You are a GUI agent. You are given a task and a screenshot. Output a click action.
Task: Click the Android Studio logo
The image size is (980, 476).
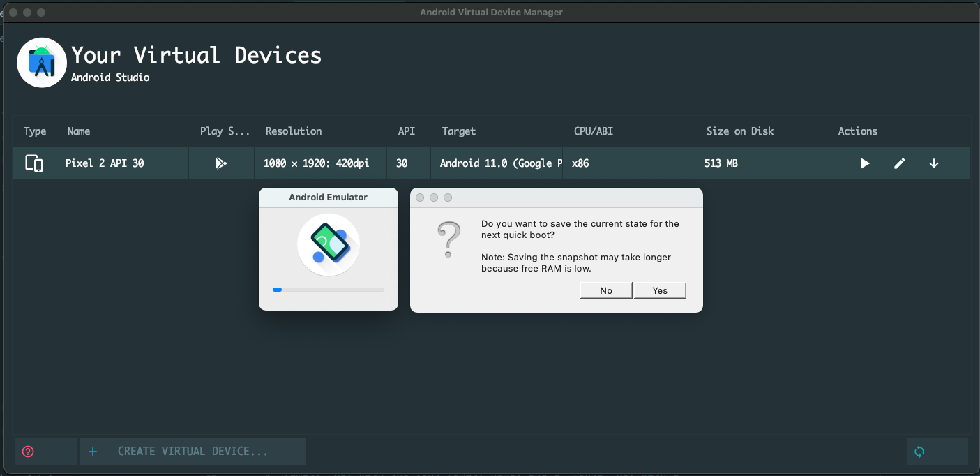(x=42, y=63)
